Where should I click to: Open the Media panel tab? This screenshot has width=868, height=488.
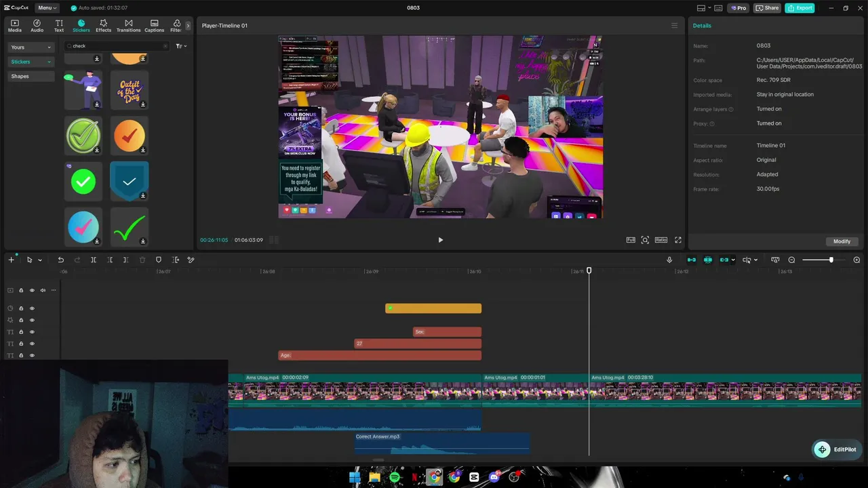15,26
